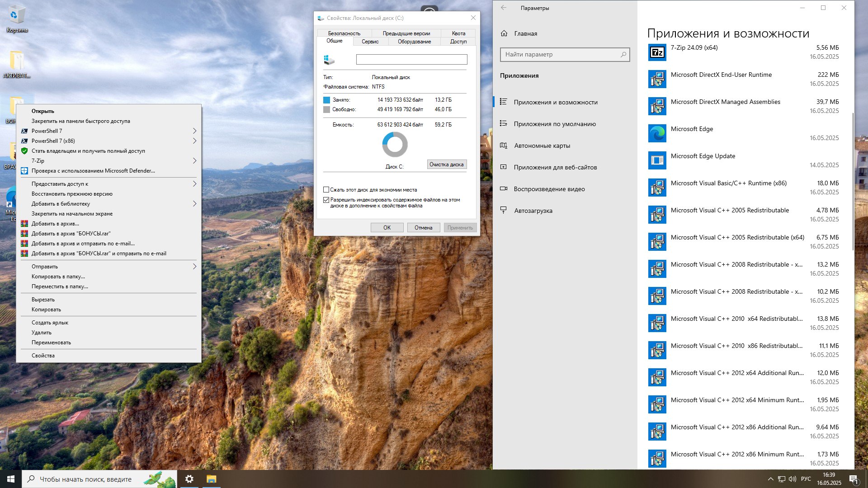The width and height of the screenshot is (868, 488).
Task: Click the Settings gear on the taskbar
Action: [189, 479]
